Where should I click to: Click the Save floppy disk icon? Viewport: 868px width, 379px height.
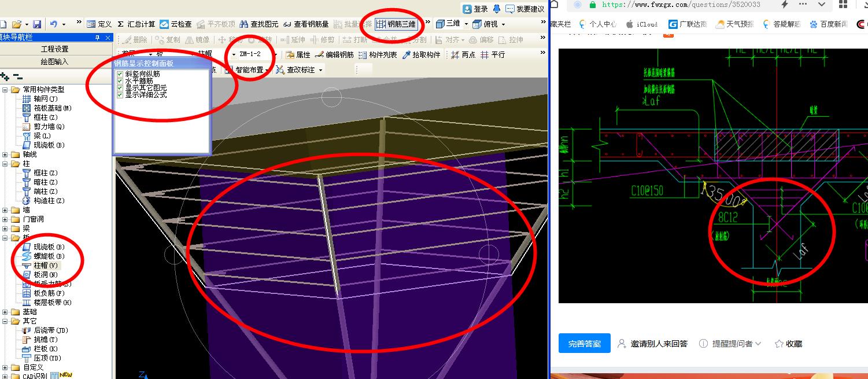(x=37, y=24)
